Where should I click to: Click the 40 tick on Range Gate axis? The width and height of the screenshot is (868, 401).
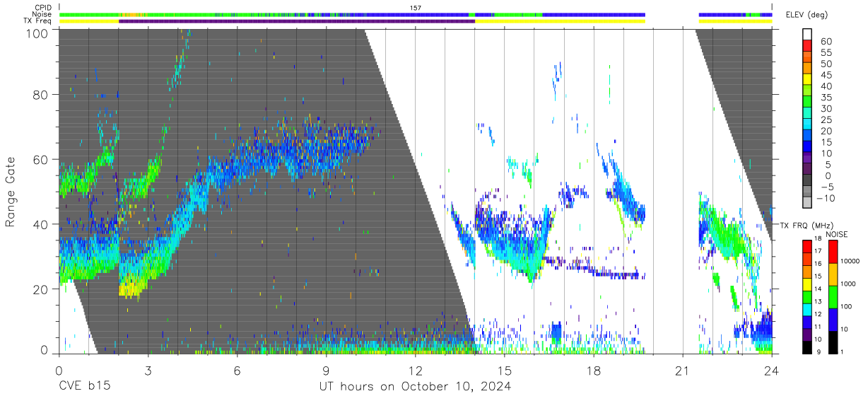pyautogui.click(x=41, y=224)
